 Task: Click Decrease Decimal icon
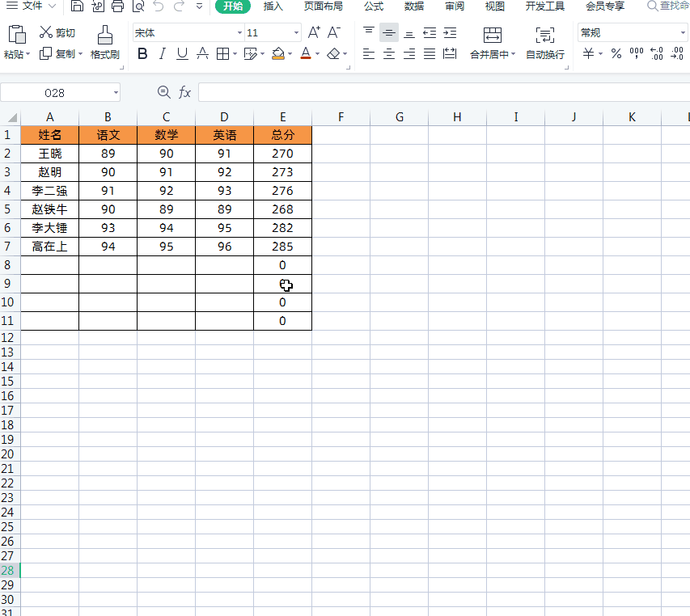tap(677, 53)
